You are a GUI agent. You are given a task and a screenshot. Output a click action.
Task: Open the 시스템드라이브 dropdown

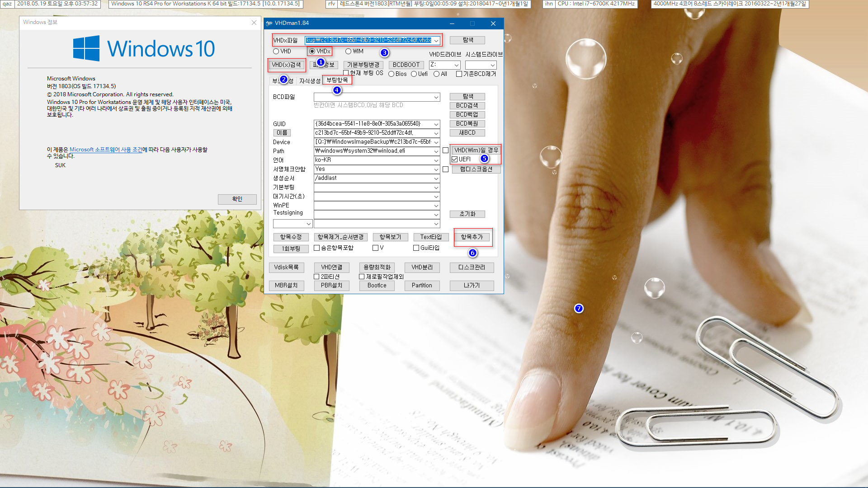(493, 66)
